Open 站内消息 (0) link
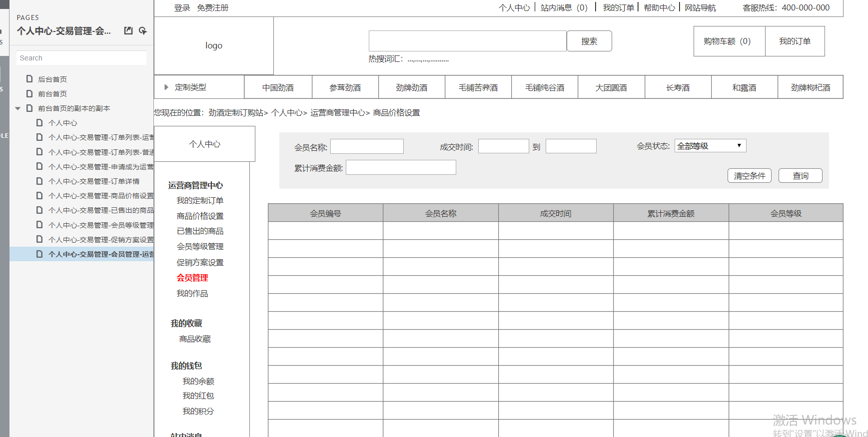The height and width of the screenshot is (437, 868). pos(564,8)
